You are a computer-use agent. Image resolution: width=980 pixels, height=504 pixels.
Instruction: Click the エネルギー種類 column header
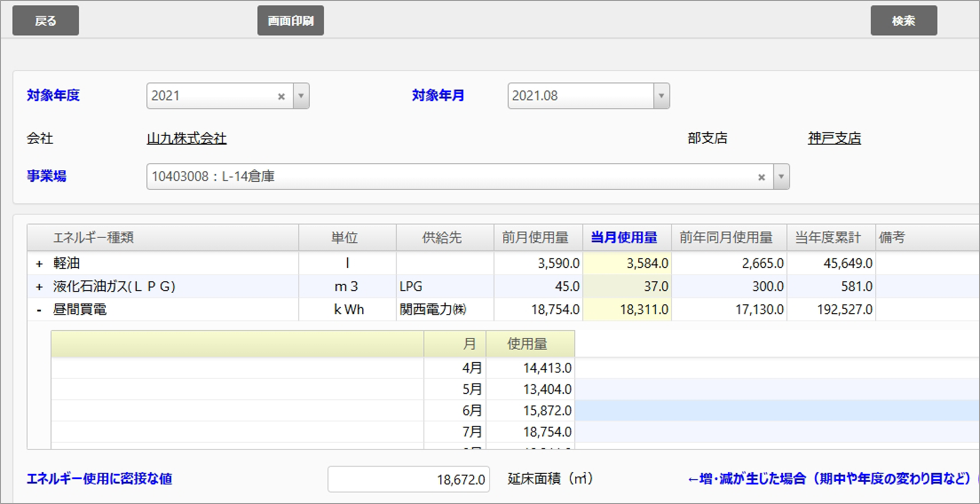point(94,238)
